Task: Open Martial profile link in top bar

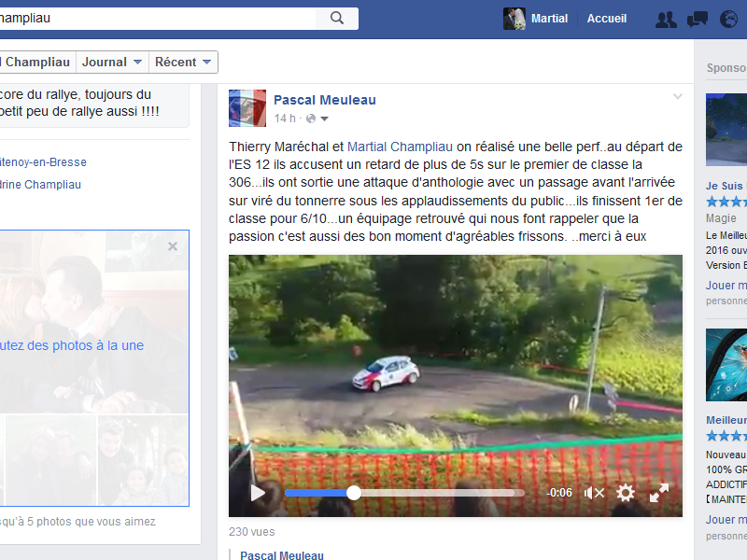Action: pyautogui.click(x=549, y=19)
